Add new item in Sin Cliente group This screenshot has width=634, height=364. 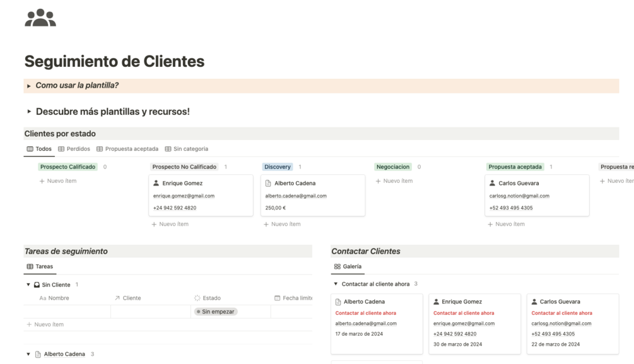(45, 324)
